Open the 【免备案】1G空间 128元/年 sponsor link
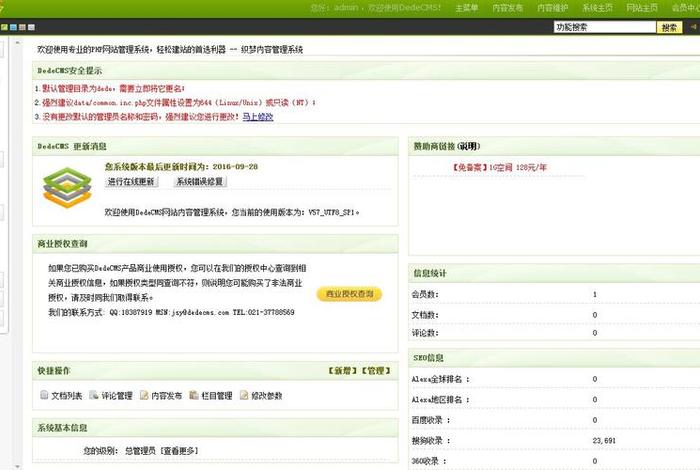Viewport: 700px width, 470px height. click(x=499, y=167)
